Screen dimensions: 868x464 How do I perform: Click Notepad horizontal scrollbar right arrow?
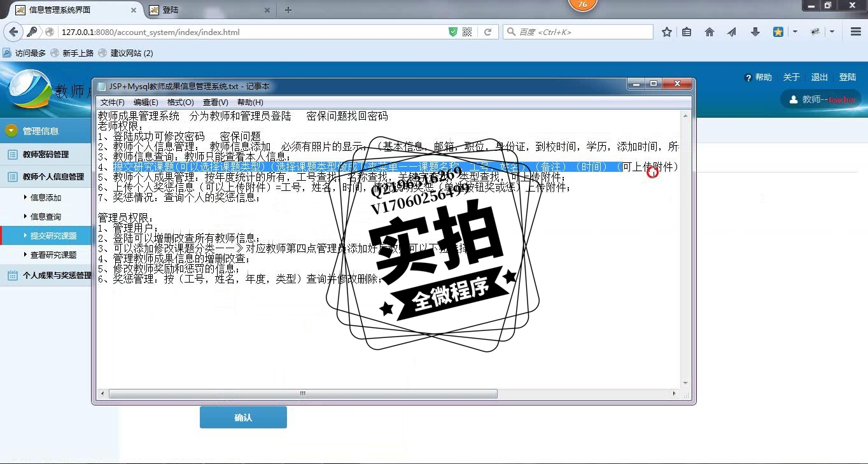675,394
